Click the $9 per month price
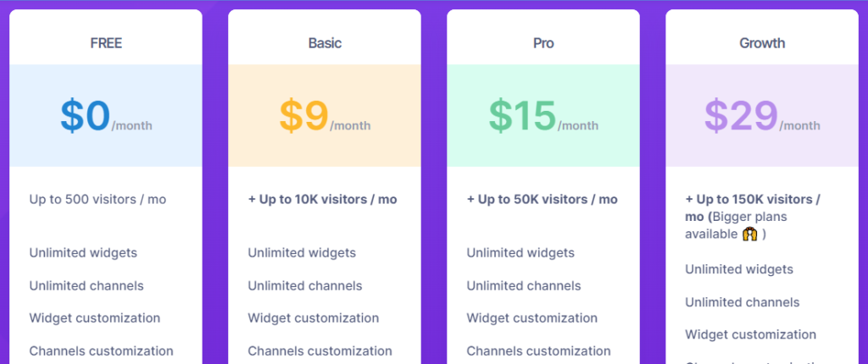868x364 pixels. 325,117
